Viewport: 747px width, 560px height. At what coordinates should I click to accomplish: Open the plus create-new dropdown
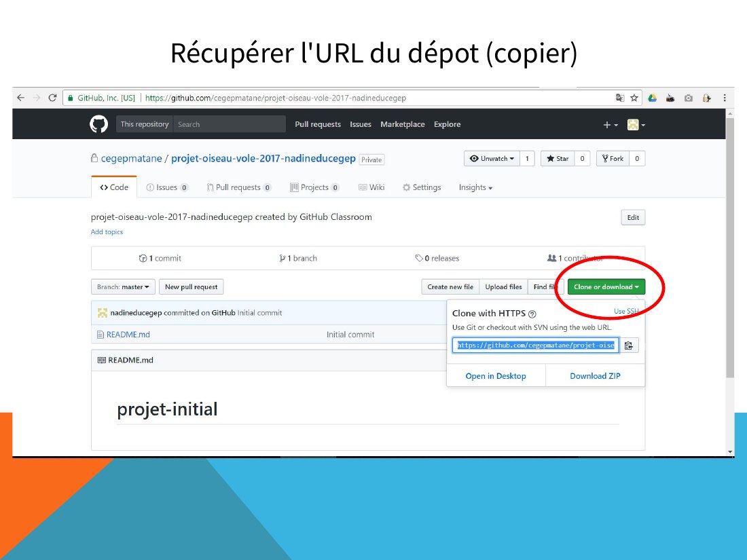coord(611,125)
